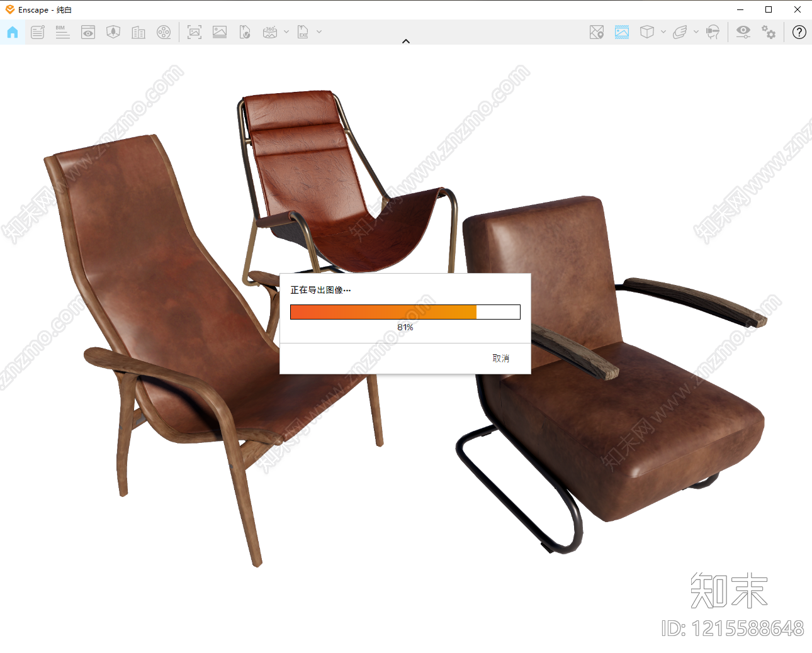Viewport: 812px width, 653px height.
Task: Open the help question mark button
Action: click(x=799, y=32)
